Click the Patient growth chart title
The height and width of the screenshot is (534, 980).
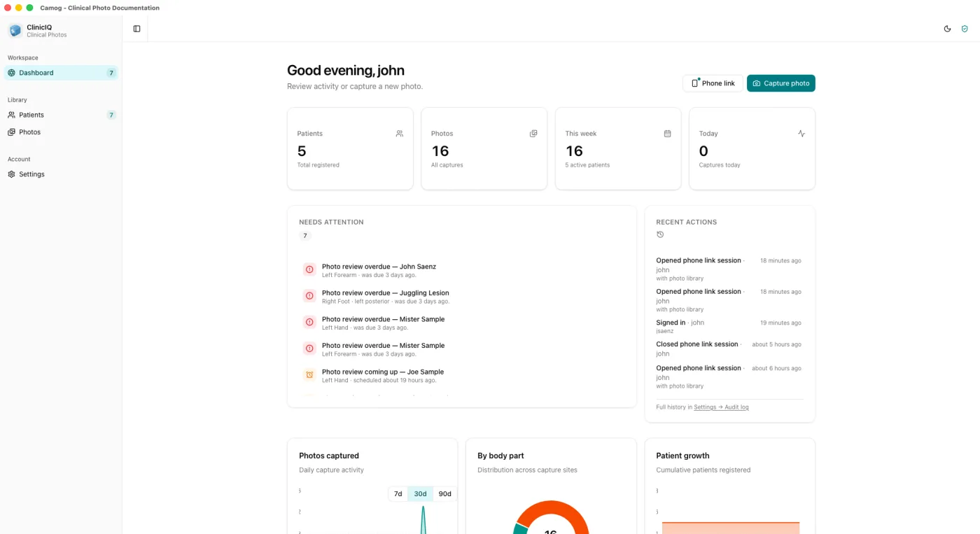point(682,456)
